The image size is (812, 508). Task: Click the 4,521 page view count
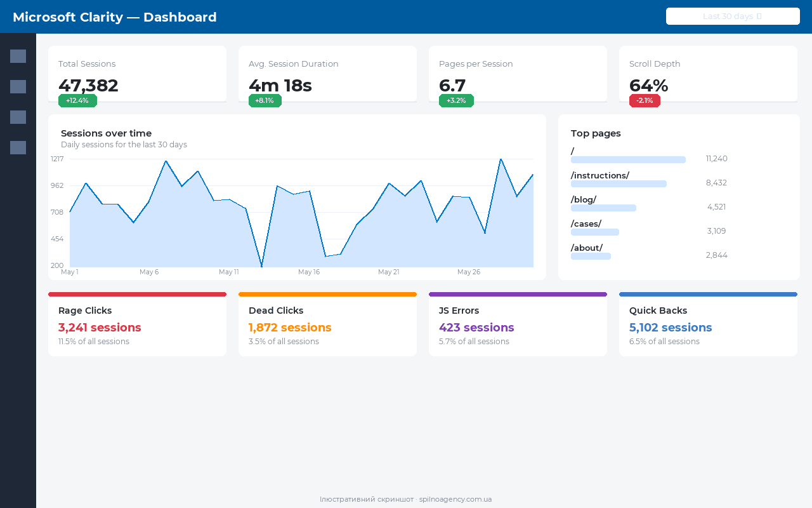(x=717, y=207)
